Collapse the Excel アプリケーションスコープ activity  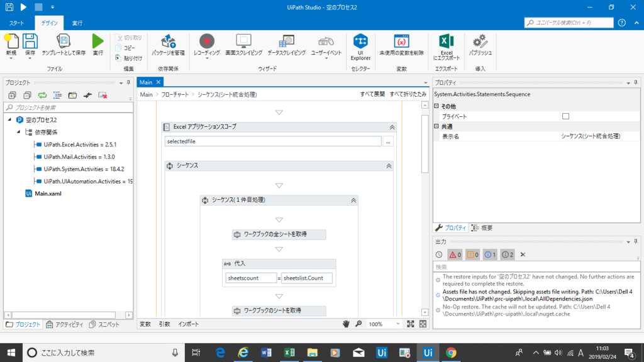coord(392,127)
